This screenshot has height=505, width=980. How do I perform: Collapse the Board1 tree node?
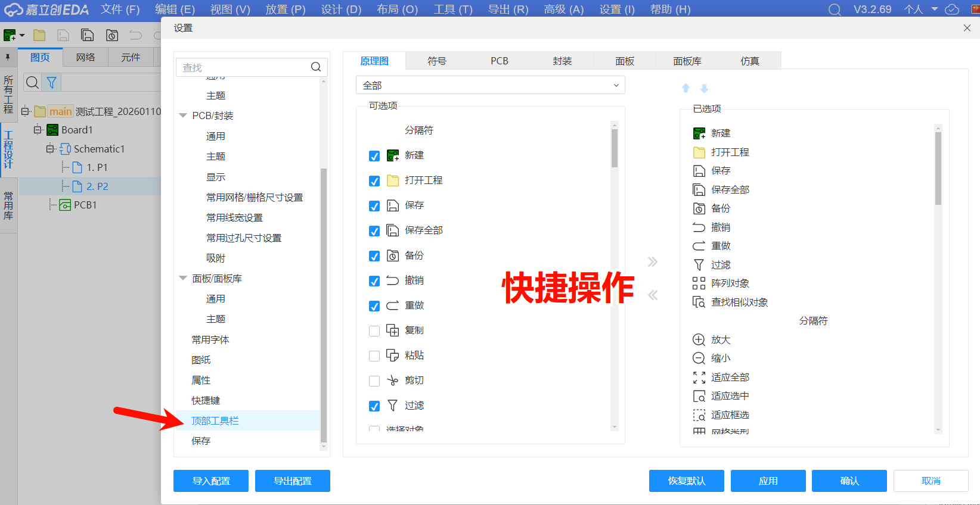tap(38, 129)
